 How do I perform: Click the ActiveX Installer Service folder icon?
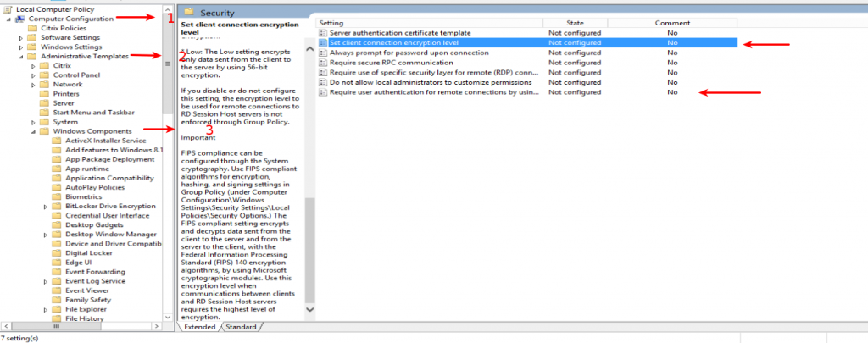click(57, 141)
